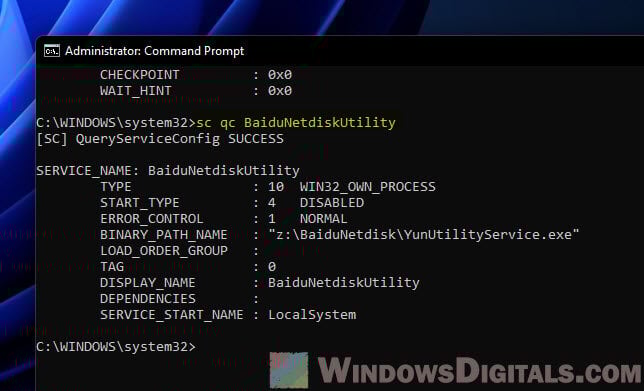Click the 'TAG' label
Screen dimensions: 644x391
coord(112,267)
